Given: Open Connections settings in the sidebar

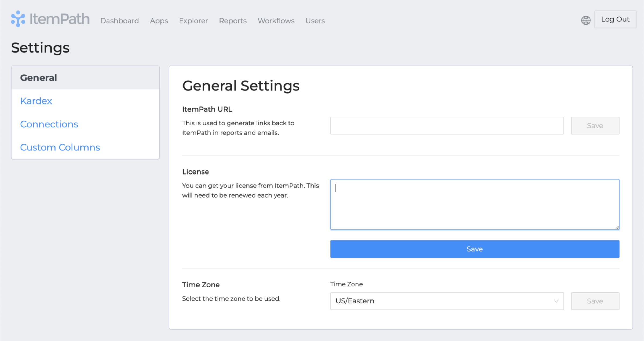Looking at the screenshot, I should click(x=49, y=124).
